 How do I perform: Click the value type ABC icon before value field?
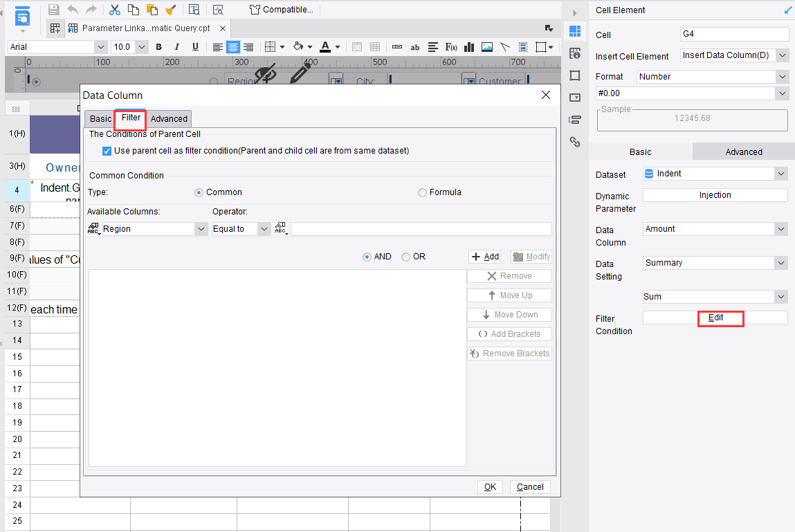pos(281,229)
